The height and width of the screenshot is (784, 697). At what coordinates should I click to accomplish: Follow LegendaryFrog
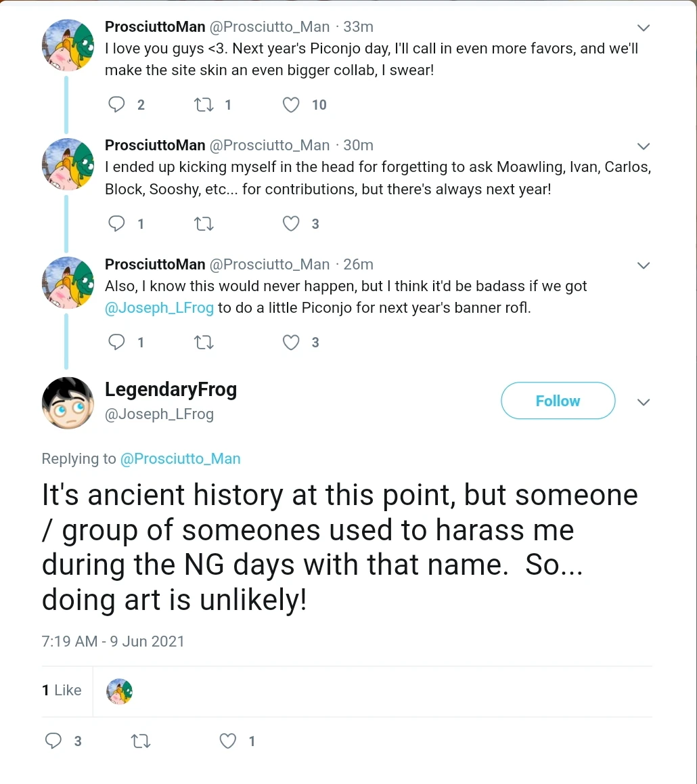(558, 401)
